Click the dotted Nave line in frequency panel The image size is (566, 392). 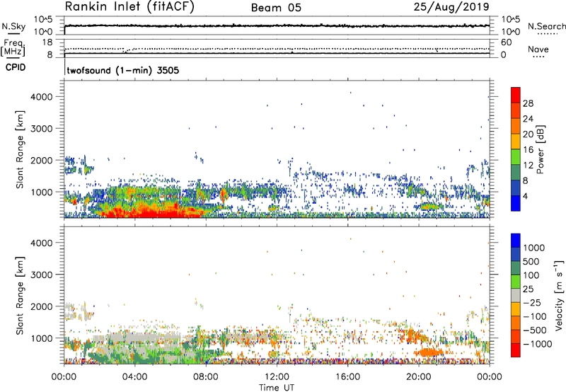click(277, 49)
